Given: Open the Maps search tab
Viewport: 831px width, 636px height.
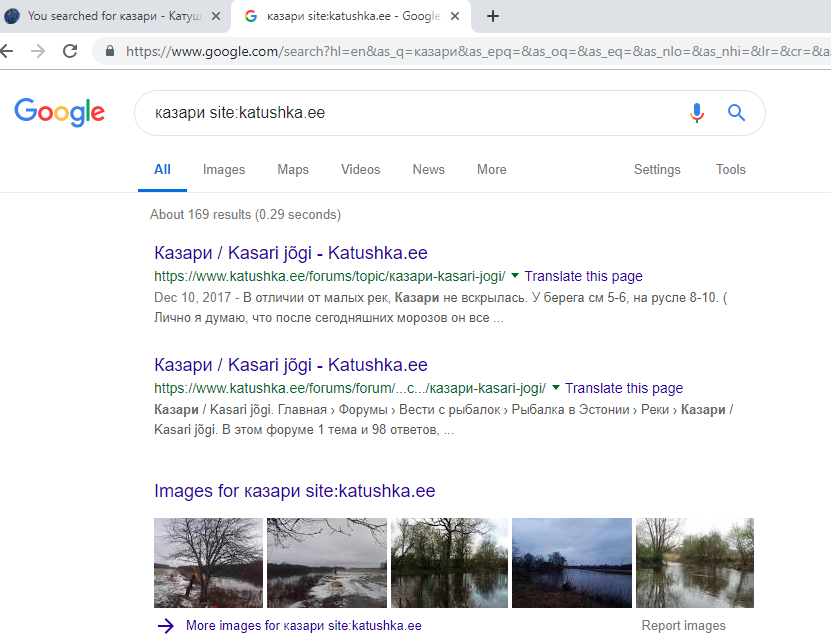Looking at the screenshot, I should click(x=293, y=170).
